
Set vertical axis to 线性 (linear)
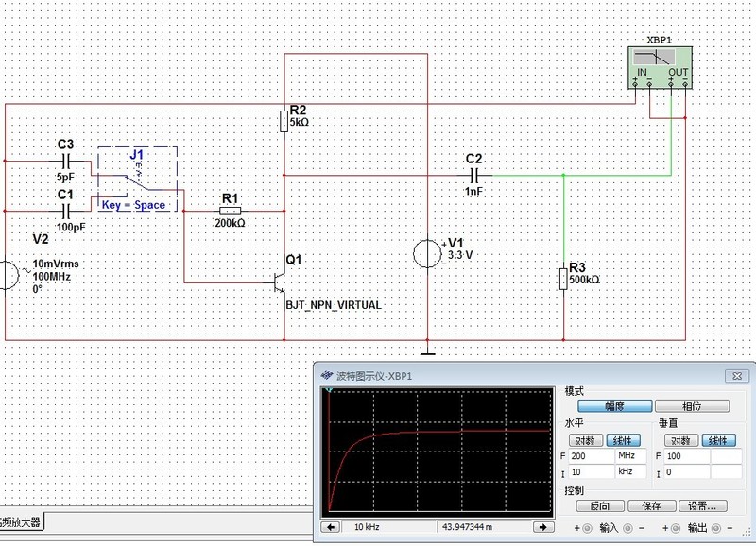click(x=717, y=440)
